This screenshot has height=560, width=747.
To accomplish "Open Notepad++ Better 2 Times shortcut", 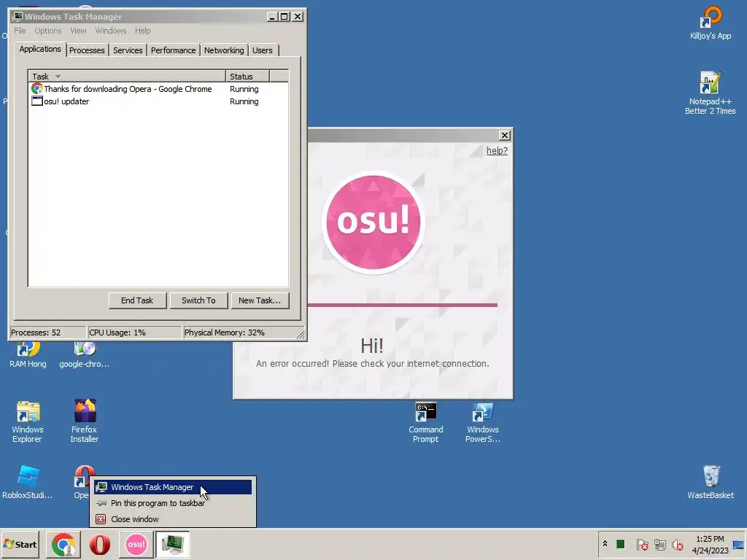I will [x=710, y=93].
